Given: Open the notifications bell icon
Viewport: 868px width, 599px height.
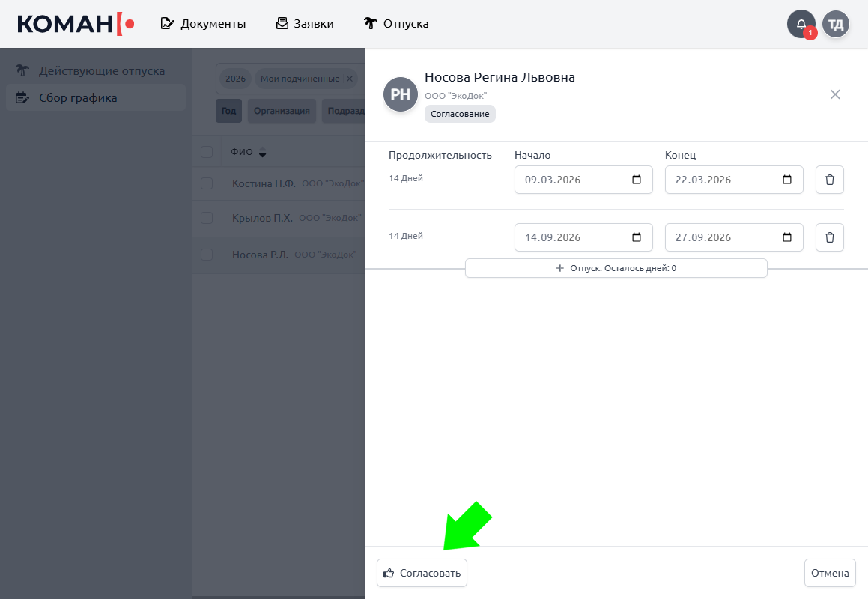Looking at the screenshot, I should point(801,24).
